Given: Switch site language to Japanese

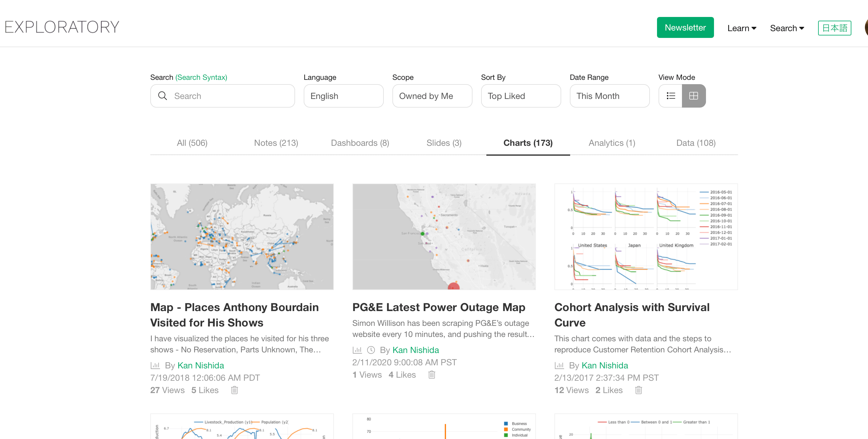Looking at the screenshot, I should point(834,28).
